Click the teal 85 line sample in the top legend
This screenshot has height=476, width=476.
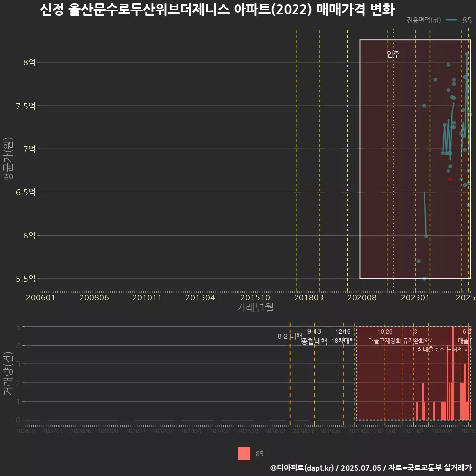click(x=451, y=20)
